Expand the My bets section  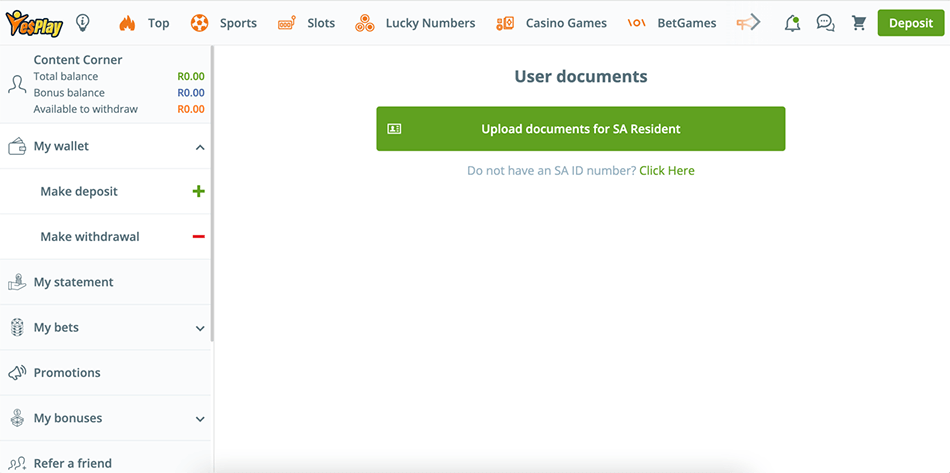pos(201,328)
